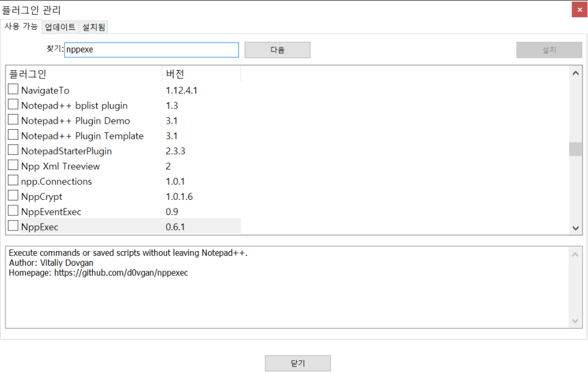The image size is (588, 373).
Task: Click version 1.0.1 cell
Action: click(x=175, y=182)
